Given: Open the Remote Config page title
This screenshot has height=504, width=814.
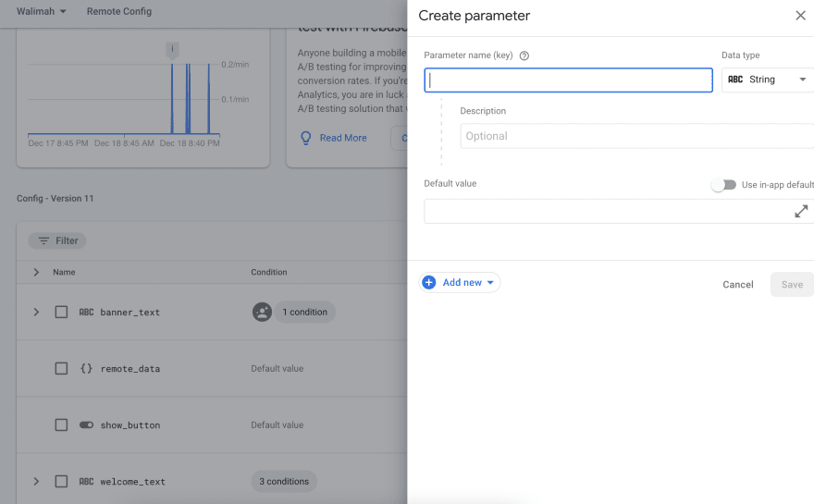Looking at the screenshot, I should (x=119, y=11).
